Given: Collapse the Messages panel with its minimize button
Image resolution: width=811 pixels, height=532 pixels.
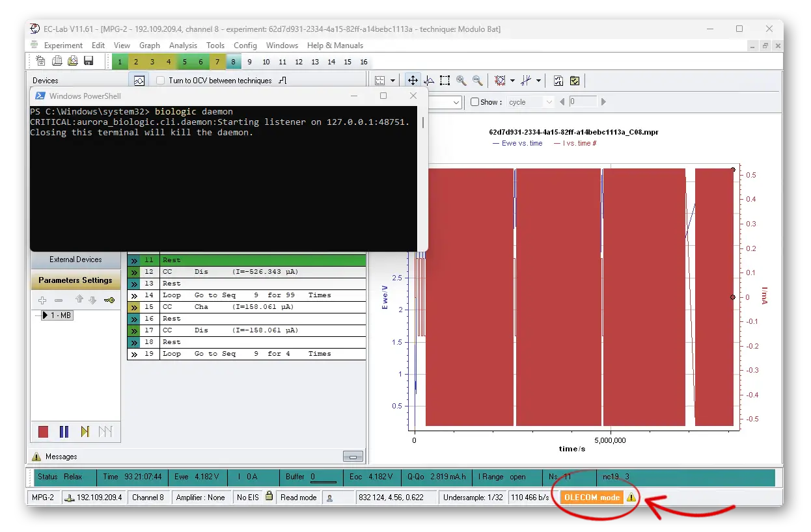Looking at the screenshot, I should click(353, 457).
